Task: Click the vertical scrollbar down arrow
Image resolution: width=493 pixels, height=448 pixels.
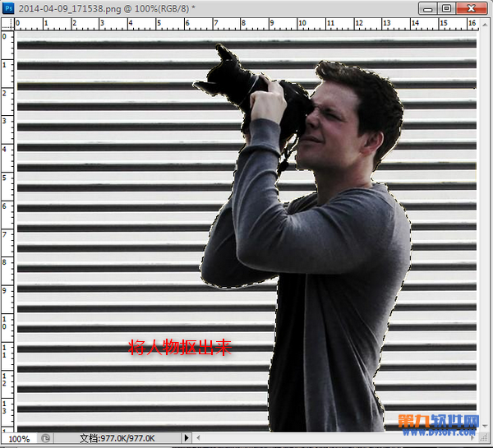Action: 485,426
